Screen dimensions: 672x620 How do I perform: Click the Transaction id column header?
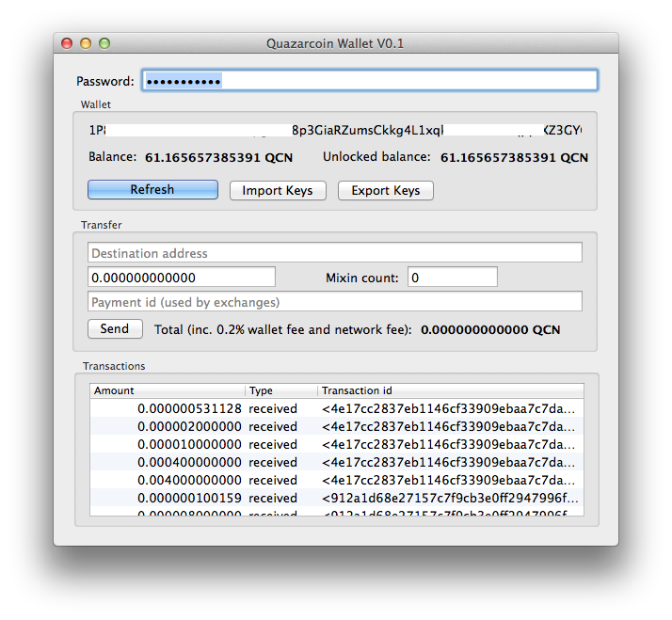point(451,390)
